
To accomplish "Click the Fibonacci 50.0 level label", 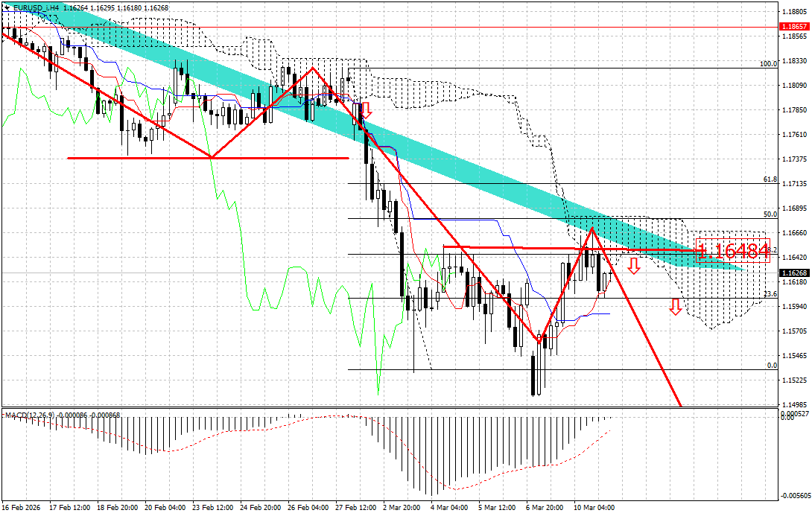I will 770,214.
